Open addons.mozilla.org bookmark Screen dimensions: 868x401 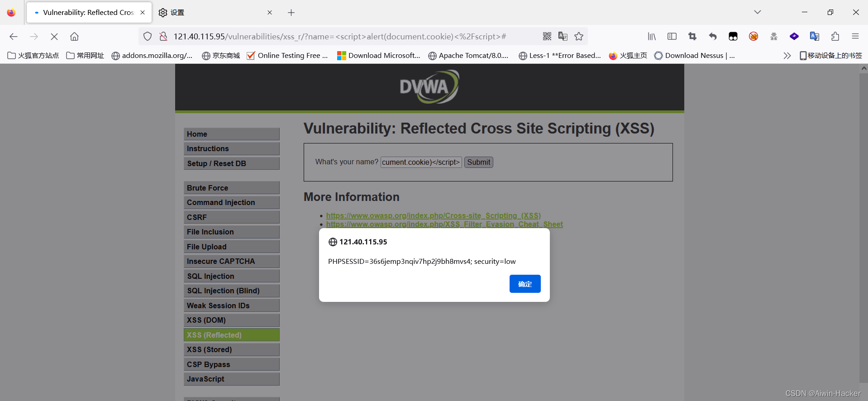tap(152, 56)
